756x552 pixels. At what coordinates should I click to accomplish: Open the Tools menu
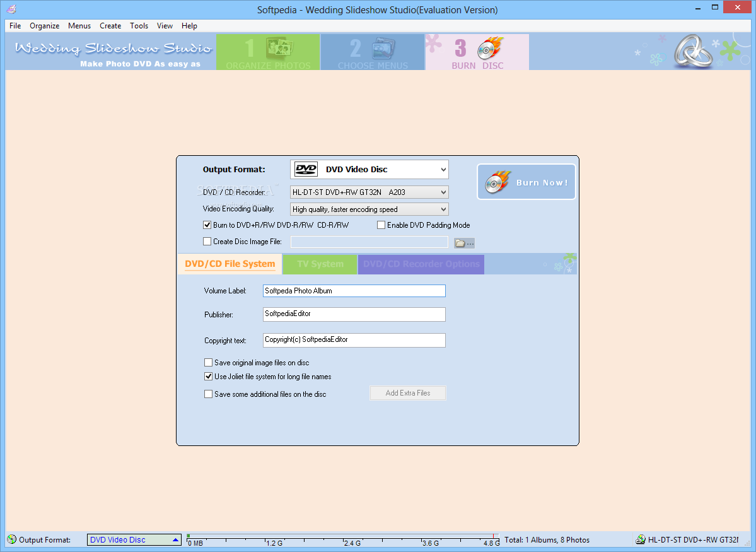[139, 26]
